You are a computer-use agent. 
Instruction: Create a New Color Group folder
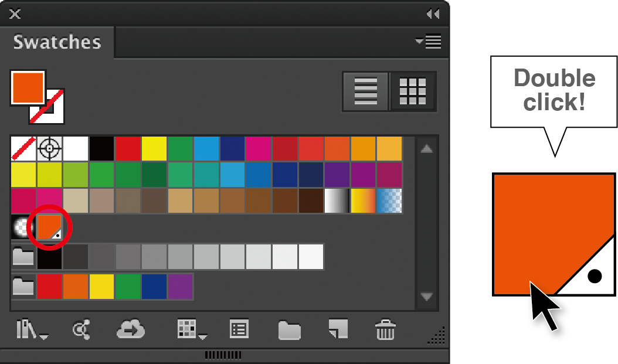coord(289,331)
